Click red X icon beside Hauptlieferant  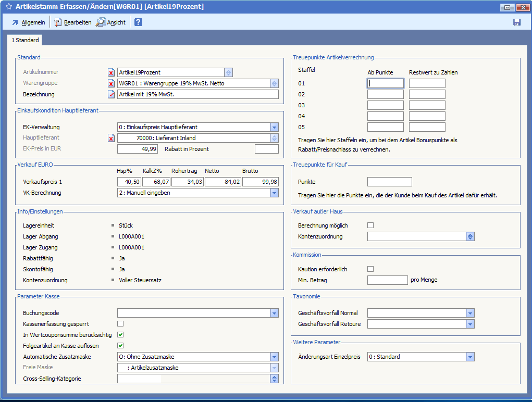tap(111, 138)
